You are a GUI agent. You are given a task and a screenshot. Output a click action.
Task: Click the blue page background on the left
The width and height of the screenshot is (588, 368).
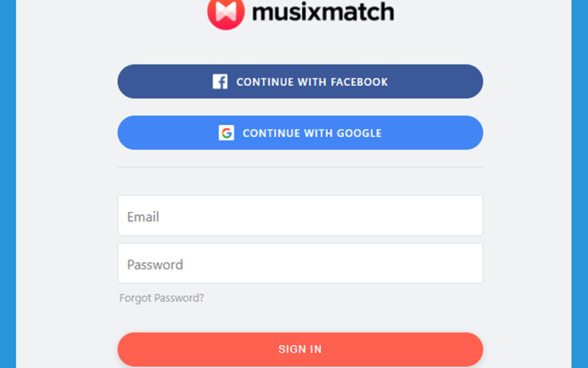[8, 184]
